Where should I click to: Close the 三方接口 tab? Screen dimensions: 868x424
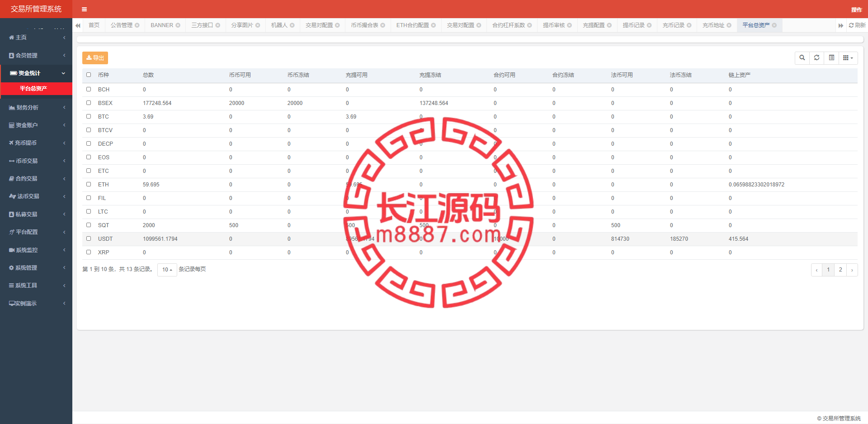point(217,25)
